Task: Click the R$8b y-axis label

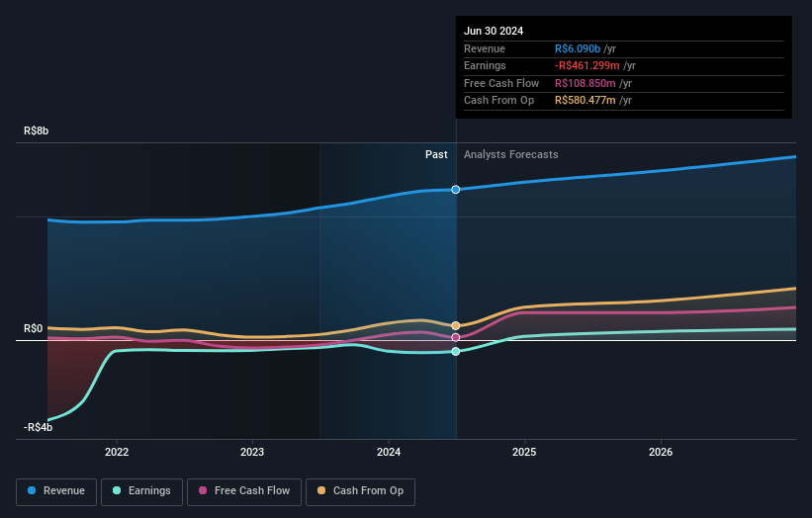Action: pos(37,130)
